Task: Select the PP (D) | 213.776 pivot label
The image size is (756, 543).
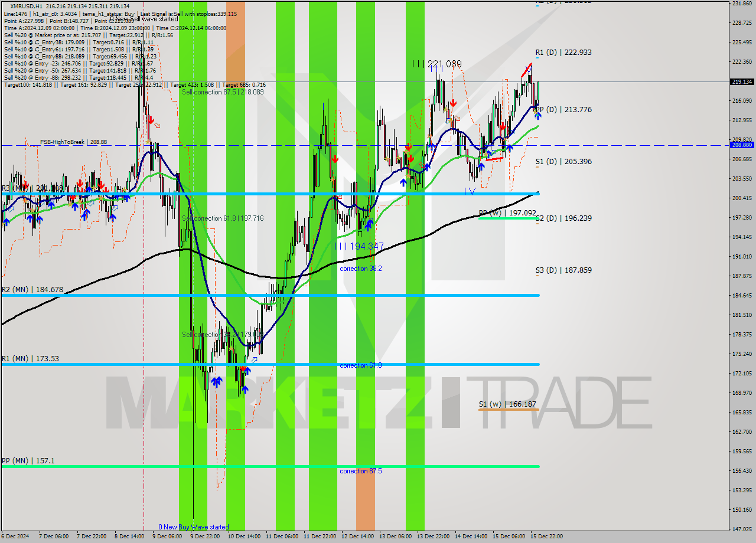Action: tap(563, 110)
